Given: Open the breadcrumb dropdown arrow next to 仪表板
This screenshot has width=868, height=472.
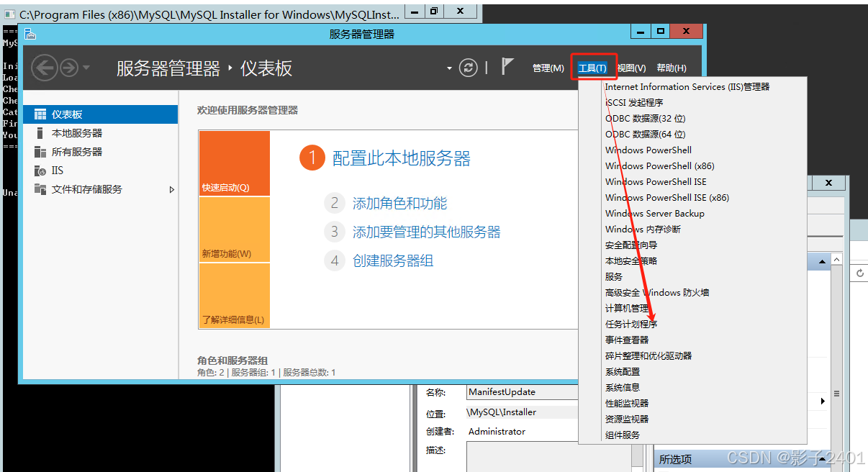Looking at the screenshot, I should click(x=449, y=68).
